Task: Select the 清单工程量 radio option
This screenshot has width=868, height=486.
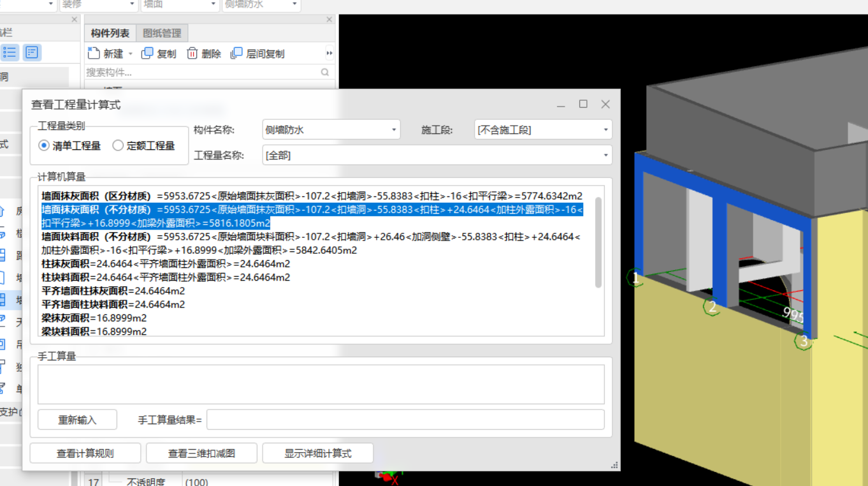Action: [70, 145]
